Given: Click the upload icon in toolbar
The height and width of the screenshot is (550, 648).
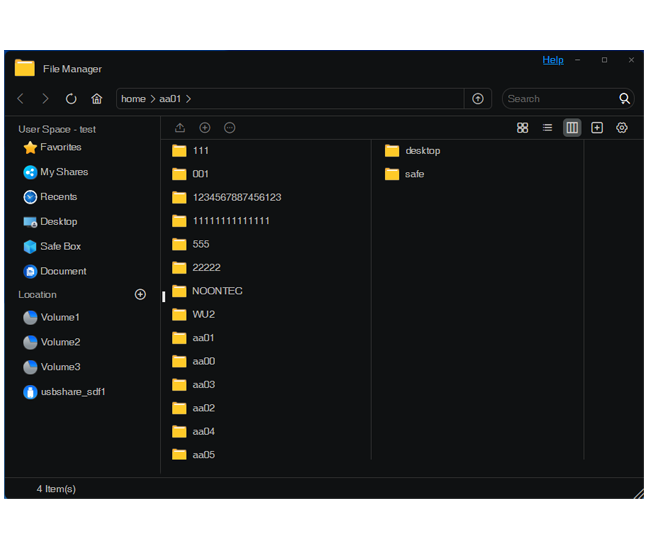Looking at the screenshot, I should click(x=180, y=128).
